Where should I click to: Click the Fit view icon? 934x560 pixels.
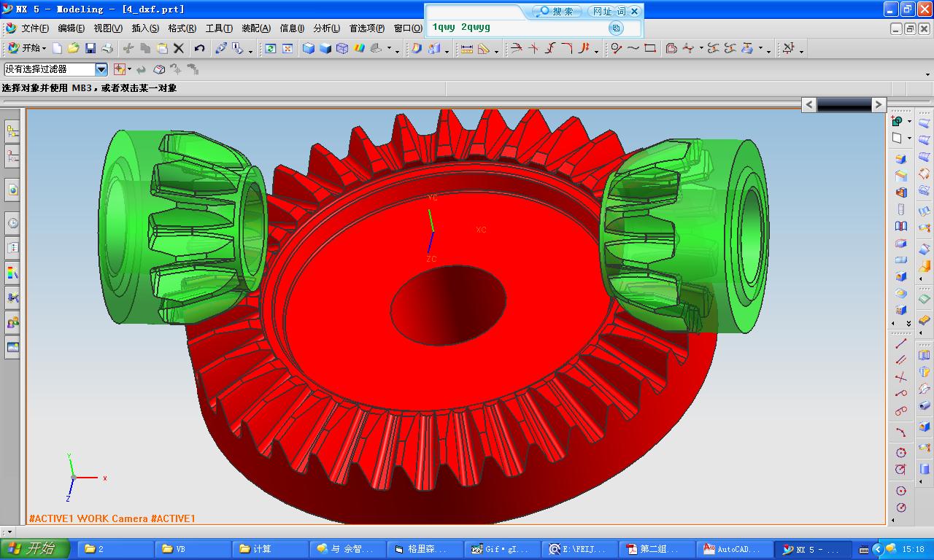[x=287, y=48]
